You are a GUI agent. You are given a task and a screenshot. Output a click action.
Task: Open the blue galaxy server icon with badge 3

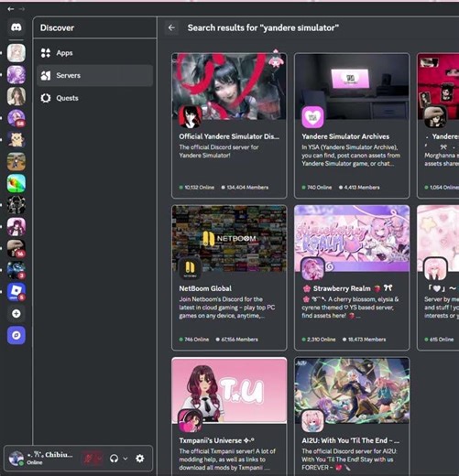tap(16, 270)
